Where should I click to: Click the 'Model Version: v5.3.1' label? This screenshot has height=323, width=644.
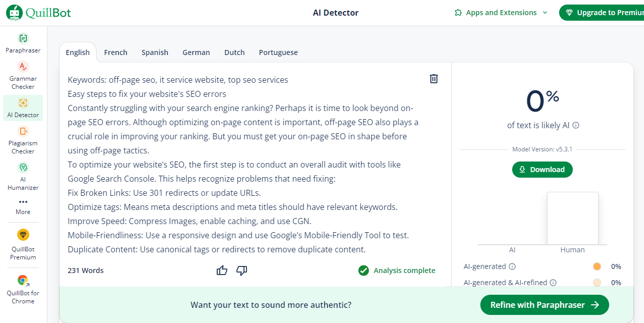coord(542,149)
